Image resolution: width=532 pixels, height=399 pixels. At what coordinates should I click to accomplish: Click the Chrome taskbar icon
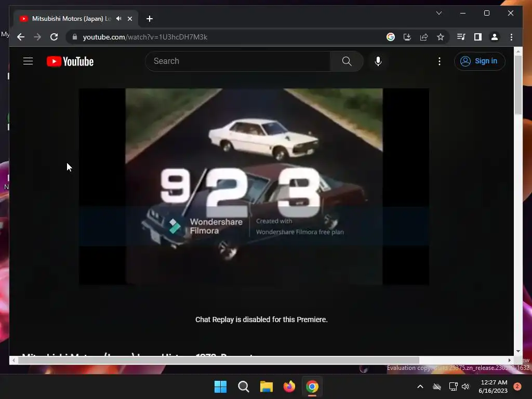pyautogui.click(x=312, y=387)
